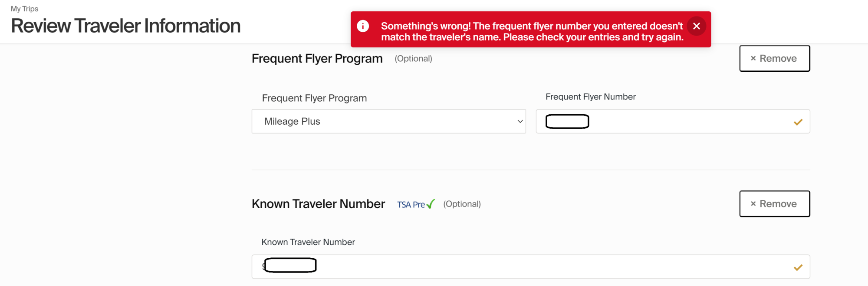Expand the dropdown chevron beside Mileage Plus
The image size is (868, 286).
pos(520,121)
